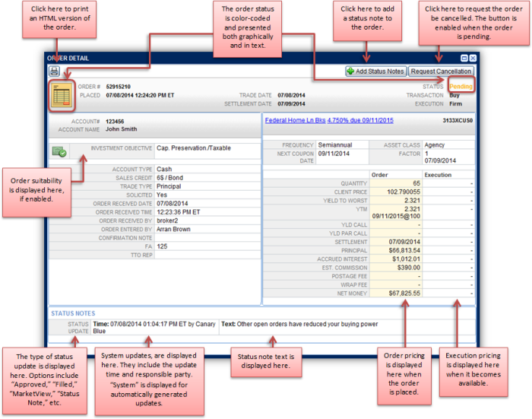Click the Status Notes section header
This screenshot has width=532, height=419.
pyautogui.click(x=72, y=313)
